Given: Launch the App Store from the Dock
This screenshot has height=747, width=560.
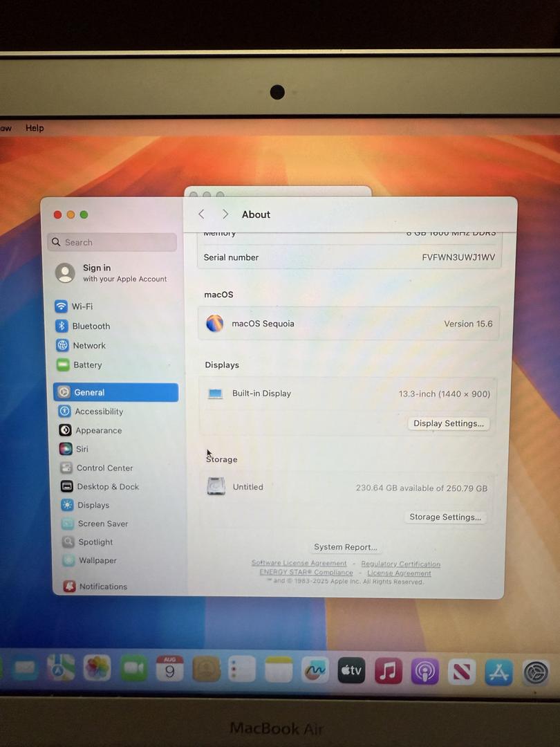Looking at the screenshot, I should tap(498, 672).
